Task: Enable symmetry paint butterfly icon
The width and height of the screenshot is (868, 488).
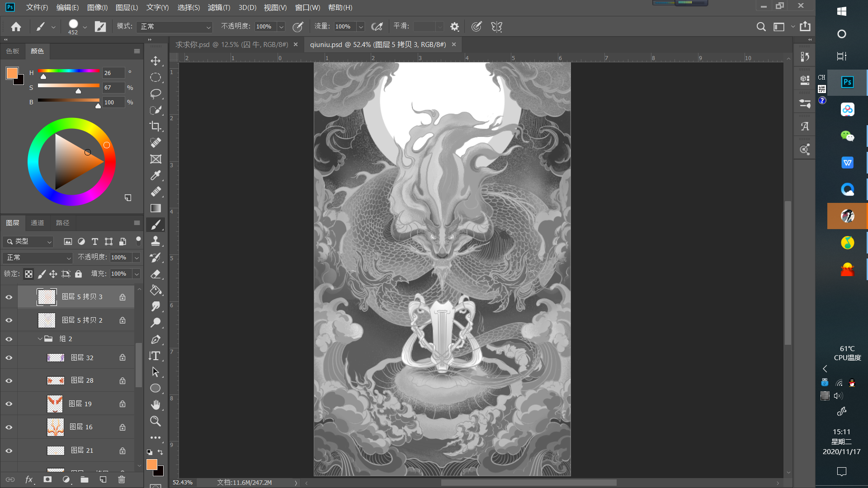Action: [x=497, y=27]
